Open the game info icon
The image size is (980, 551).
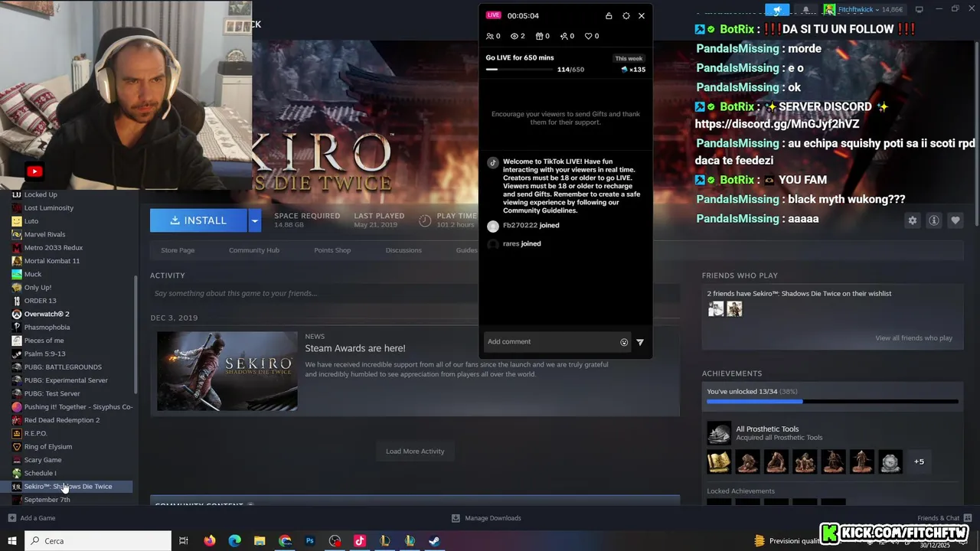[933, 220]
